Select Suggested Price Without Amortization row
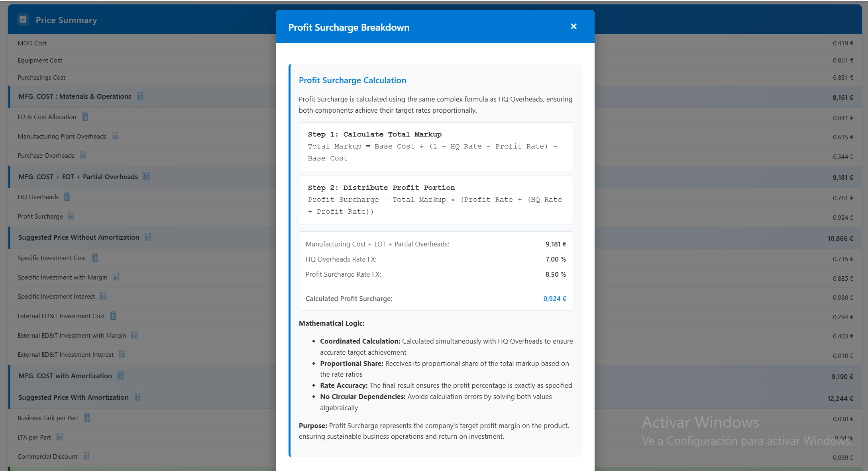Viewport: 868px width, 471px height. (79, 237)
